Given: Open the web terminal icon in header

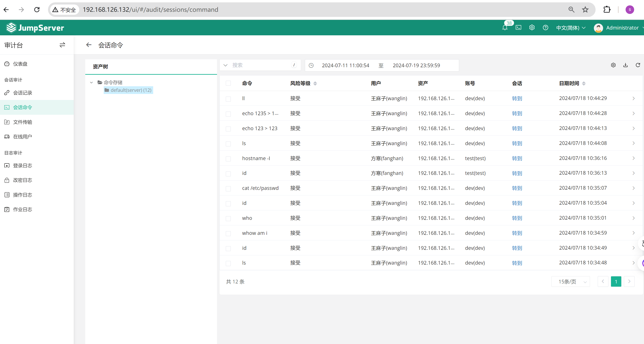Looking at the screenshot, I should point(518,27).
